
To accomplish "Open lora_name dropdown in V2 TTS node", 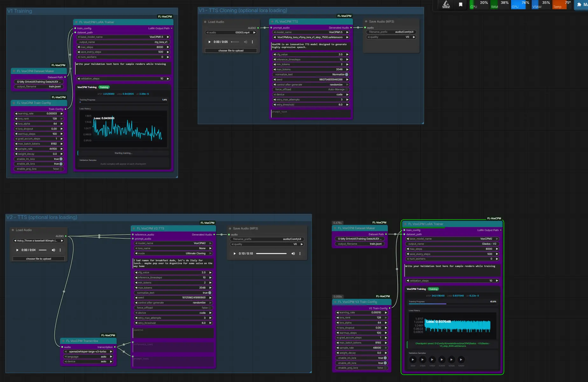I will click(x=173, y=248).
